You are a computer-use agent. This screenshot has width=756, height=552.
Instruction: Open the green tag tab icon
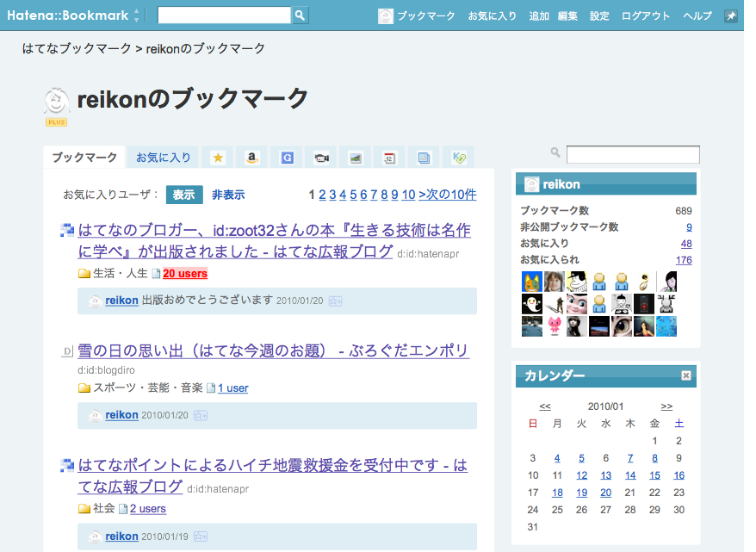(x=459, y=158)
